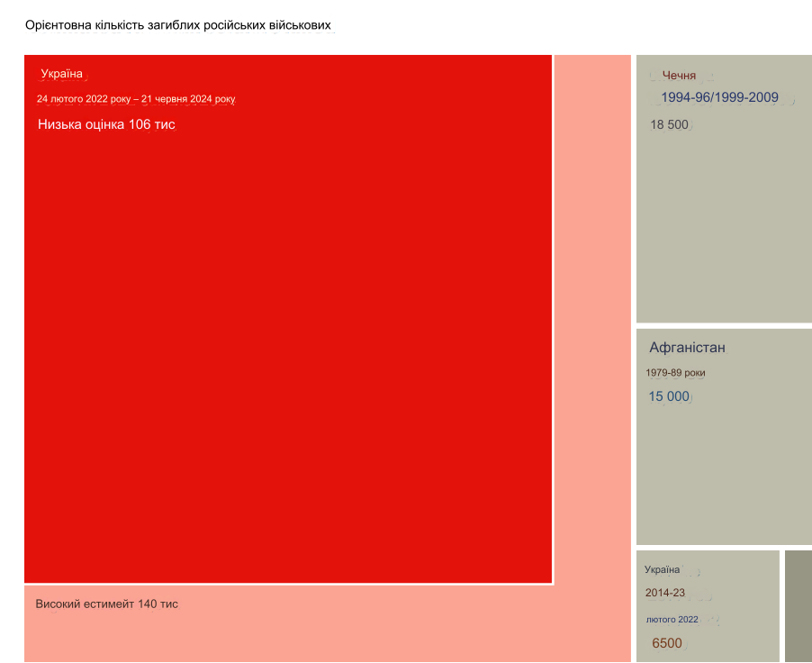
Task: Select the light pink high estimate area
Action: [592, 360]
